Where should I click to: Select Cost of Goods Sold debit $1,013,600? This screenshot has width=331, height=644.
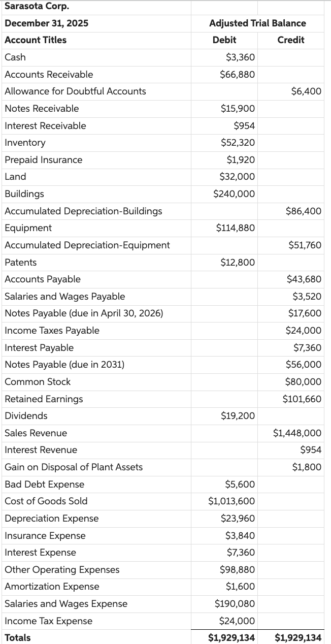coord(231,501)
